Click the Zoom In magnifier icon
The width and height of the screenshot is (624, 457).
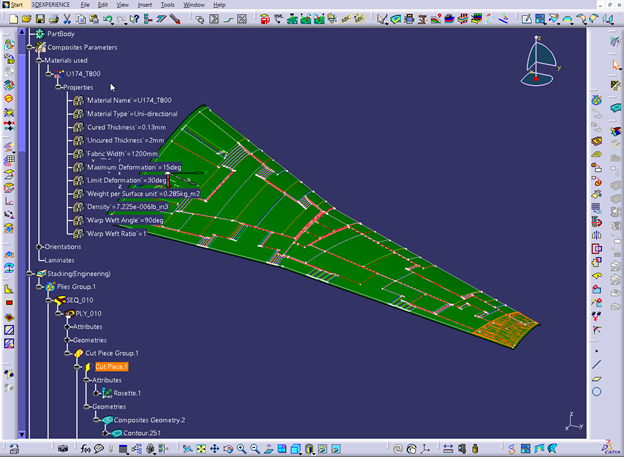coord(242,449)
